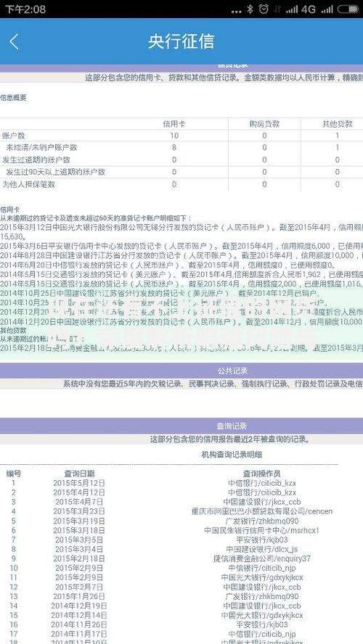Screen dimensions: 363x644
Task: Tap operator 重庆市阿里巴巴小额贷款有限公司/cencen
Action: tap(262, 511)
